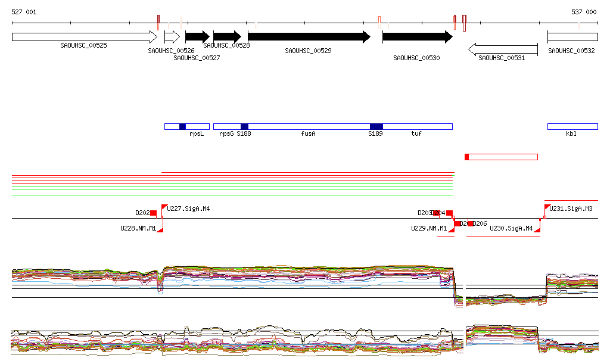Click the D203 label

click(425, 213)
